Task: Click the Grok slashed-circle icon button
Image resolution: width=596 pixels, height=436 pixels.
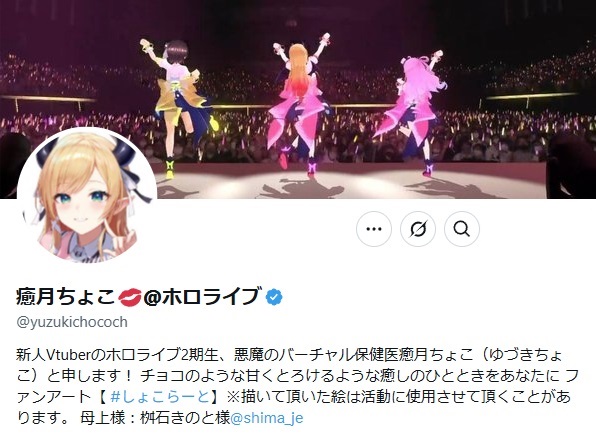Action: [418, 229]
